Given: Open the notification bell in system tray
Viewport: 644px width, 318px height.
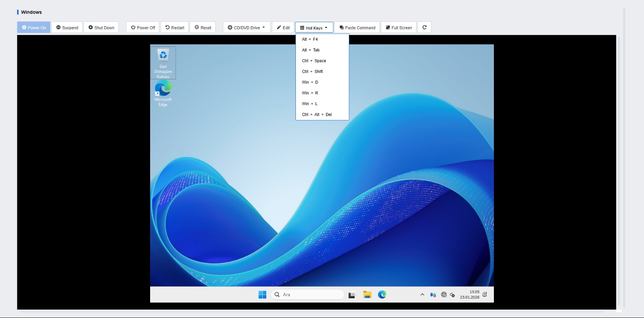Looking at the screenshot, I should click(x=485, y=295).
